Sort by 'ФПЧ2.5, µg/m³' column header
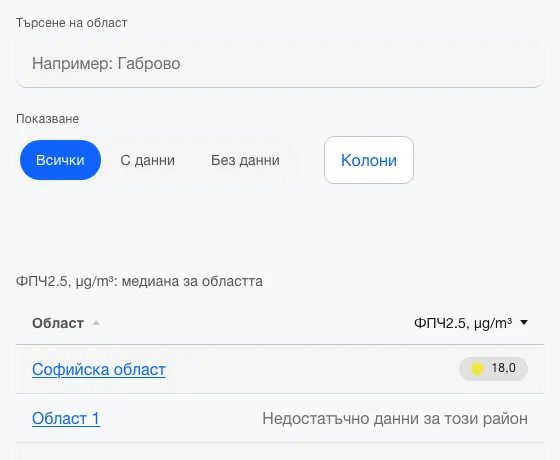The height and width of the screenshot is (460, 560). click(463, 323)
